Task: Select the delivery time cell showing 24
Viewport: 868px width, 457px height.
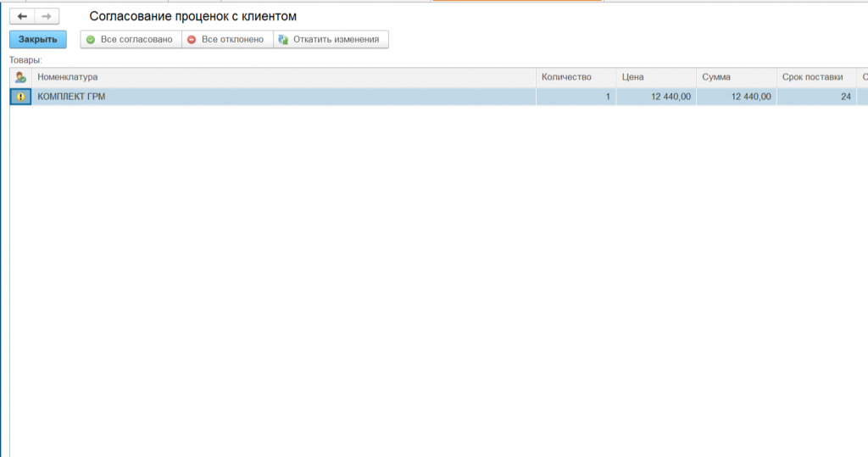Action: (x=815, y=97)
